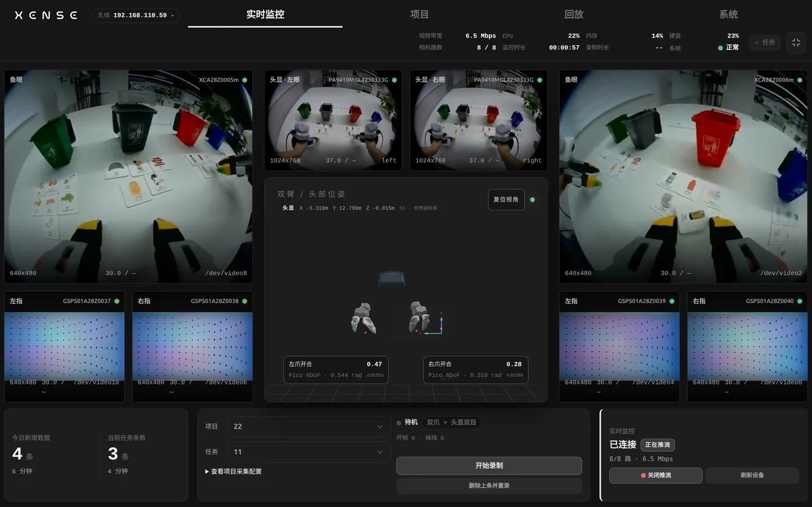The width and height of the screenshot is (812, 507).
Task: Start recording with 开始录制
Action: (489, 466)
